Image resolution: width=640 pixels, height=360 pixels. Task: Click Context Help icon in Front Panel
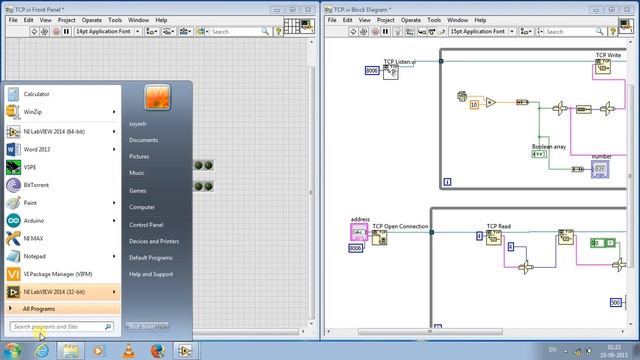[278, 31]
